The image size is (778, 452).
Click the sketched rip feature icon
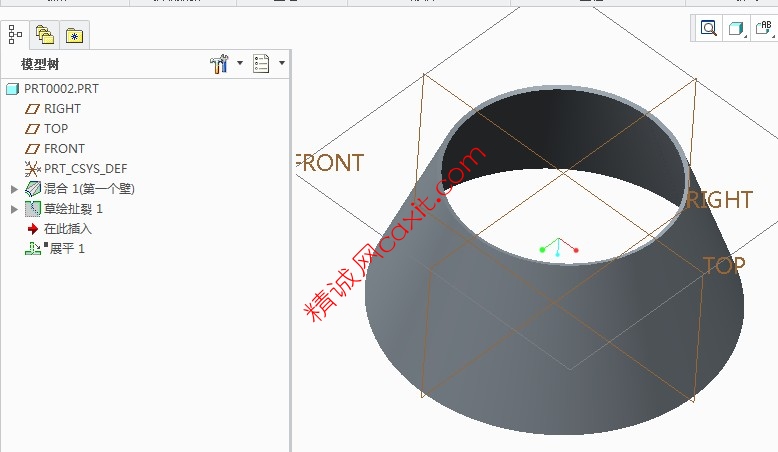[33, 209]
